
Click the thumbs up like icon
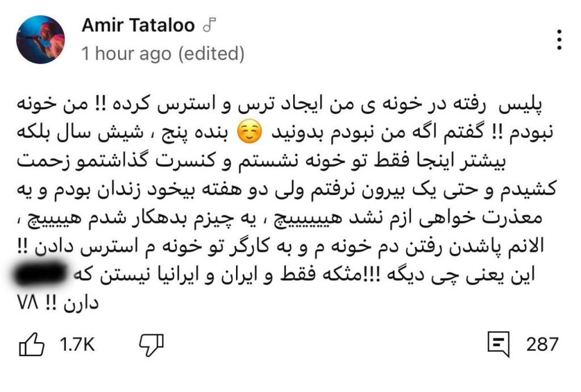tap(32, 344)
